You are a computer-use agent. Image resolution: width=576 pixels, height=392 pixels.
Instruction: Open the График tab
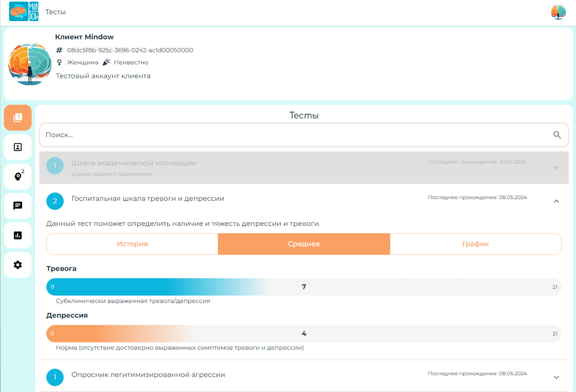[476, 244]
